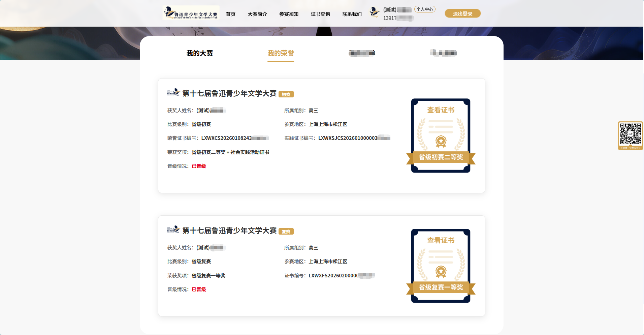The image size is (644, 335).
Task: Open 参赛须知 from the top menu
Action: coord(289,14)
